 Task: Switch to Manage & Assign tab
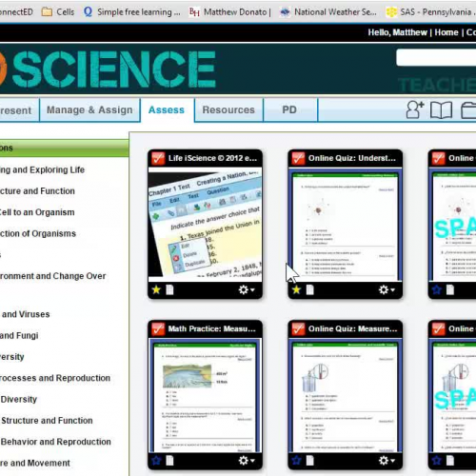tap(89, 109)
